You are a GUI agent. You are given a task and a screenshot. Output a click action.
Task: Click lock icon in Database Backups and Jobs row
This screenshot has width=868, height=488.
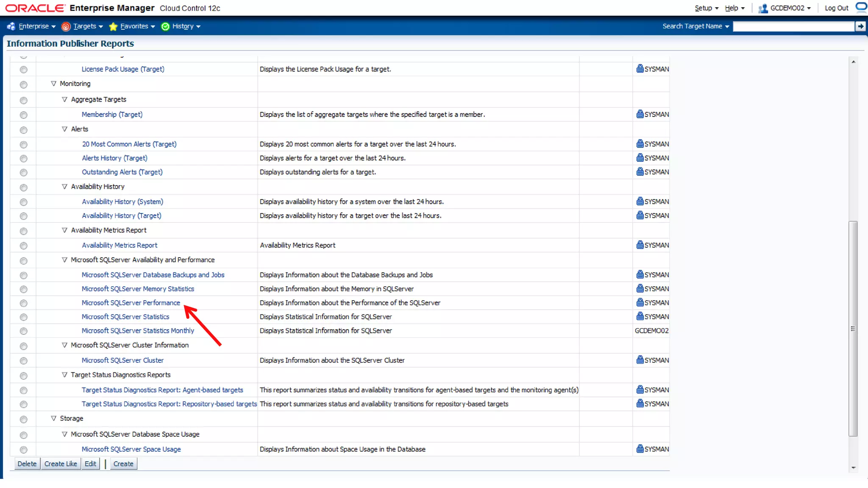640,274
